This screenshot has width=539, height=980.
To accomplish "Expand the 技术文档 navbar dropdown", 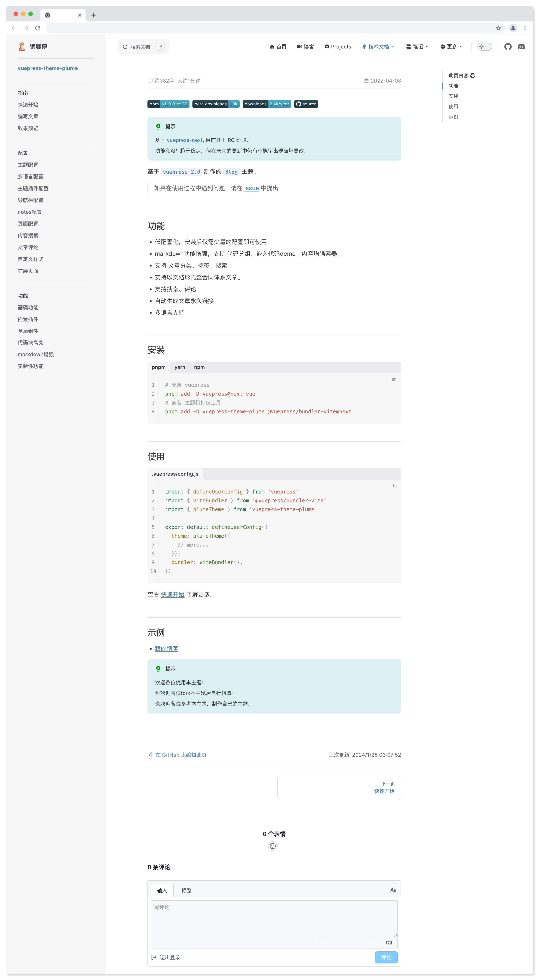I will (x=378, y=47).
